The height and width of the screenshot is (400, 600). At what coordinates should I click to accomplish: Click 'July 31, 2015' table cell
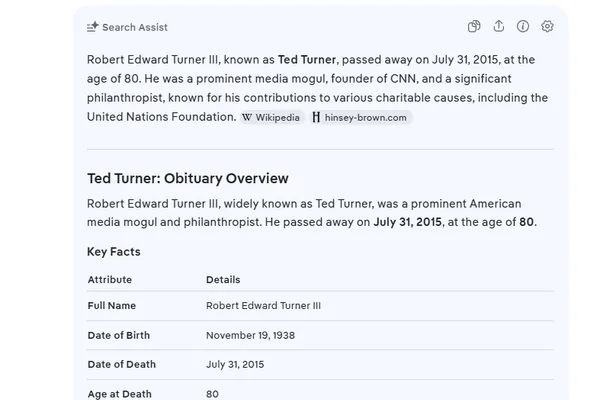point(235,364)
